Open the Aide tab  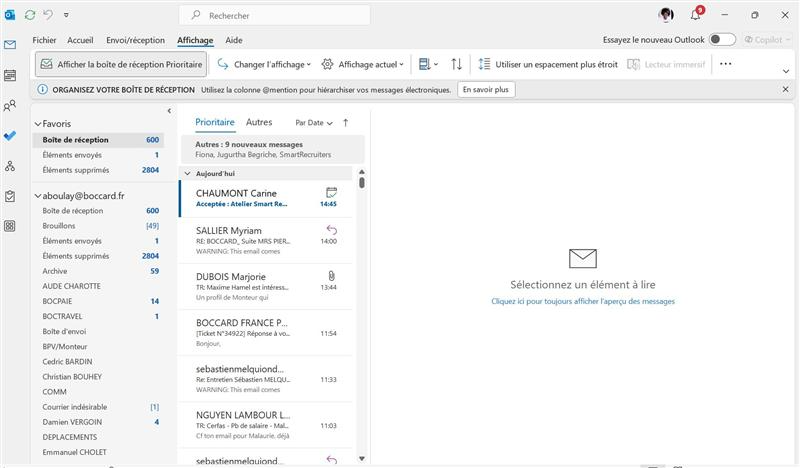pos(234,40)
